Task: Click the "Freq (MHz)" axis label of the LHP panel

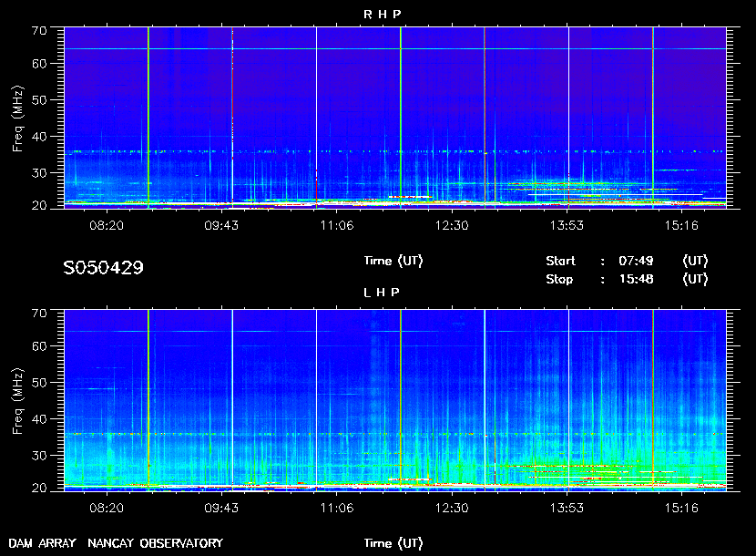Action: pos(17,402)
